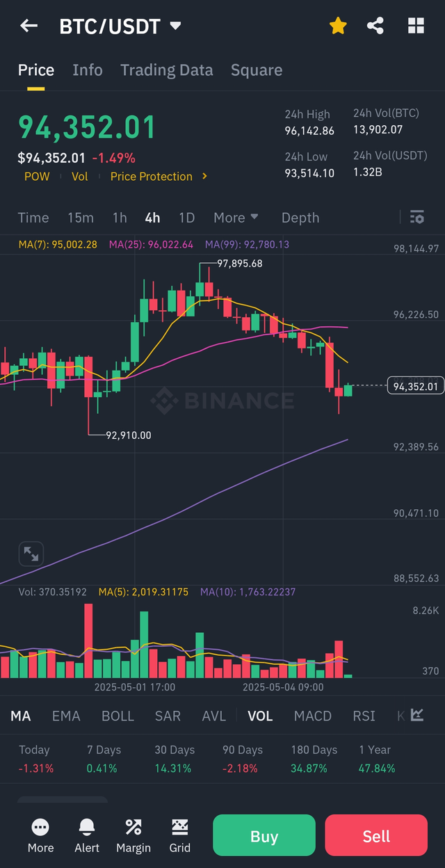Tap the 97,895.68 high marker
The width and height of the screenshot is (445, 868).
click(240, 264)
